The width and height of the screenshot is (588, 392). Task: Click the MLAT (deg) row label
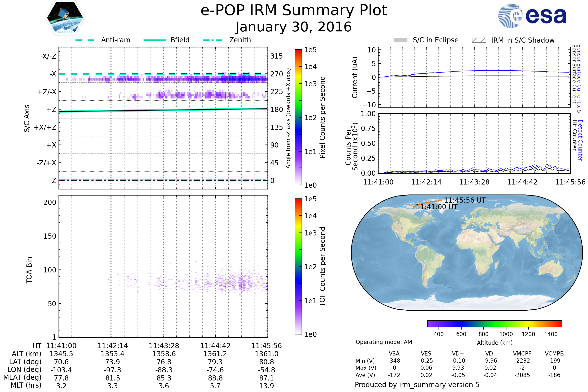(x=23, y=377)
